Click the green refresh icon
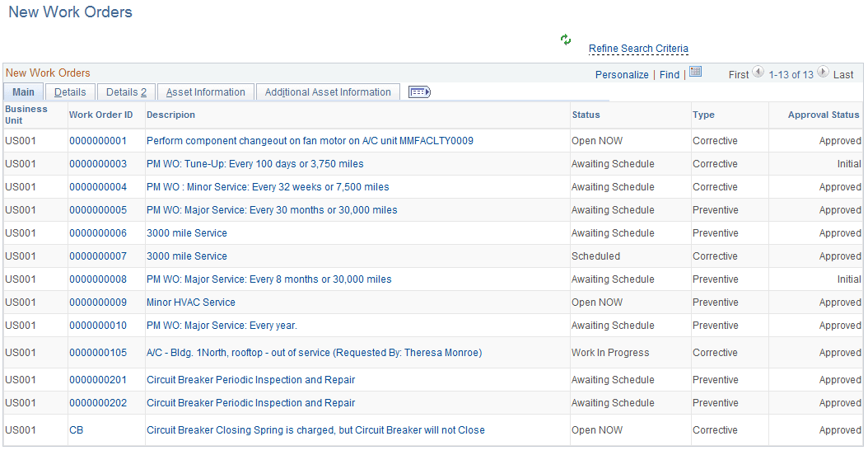868x455 pixels. pos(565,40)
